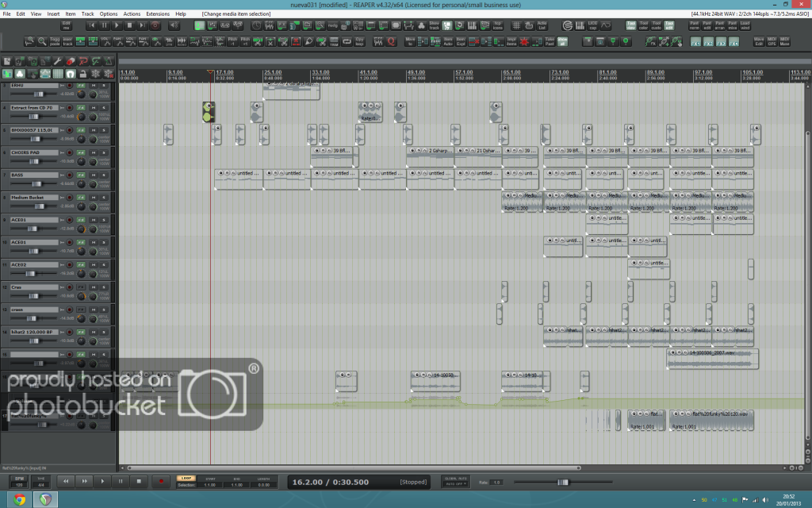The width and height of the screenshot is (812, 508).
Task: Solo the CHOIRS PAD track
Action: click(x=103, y=152)
